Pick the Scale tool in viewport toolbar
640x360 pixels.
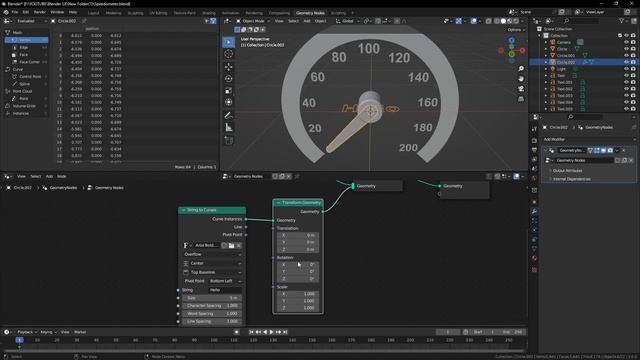[x=229, y=90]
